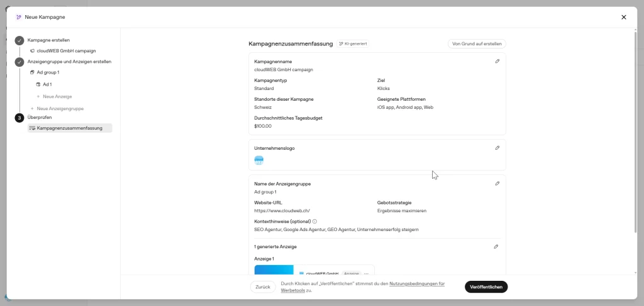Publish campaign with Veröffentlichen button
Image resolution: width=644 pixels, height=306 pixels.
(x=486, y=287)
